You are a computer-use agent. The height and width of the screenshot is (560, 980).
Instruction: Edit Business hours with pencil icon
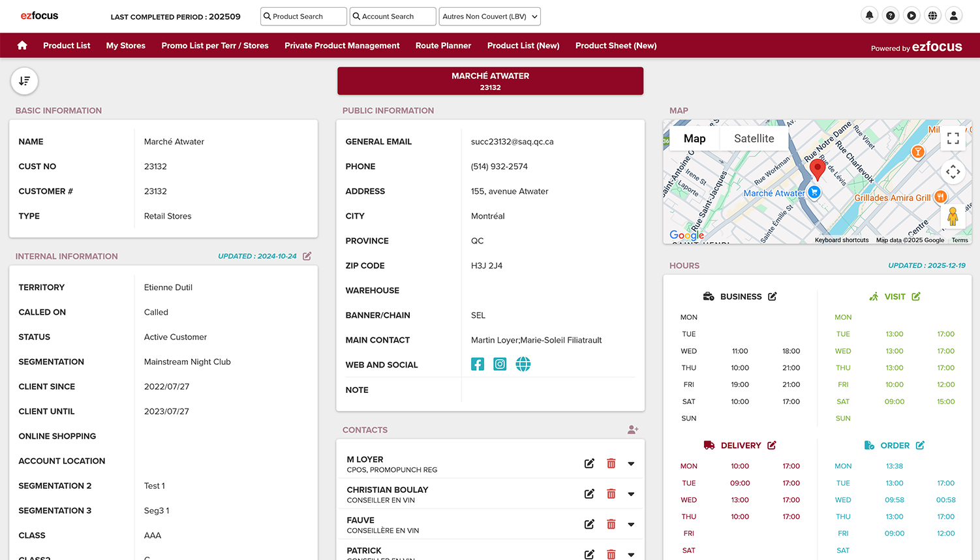coord(773,296)
